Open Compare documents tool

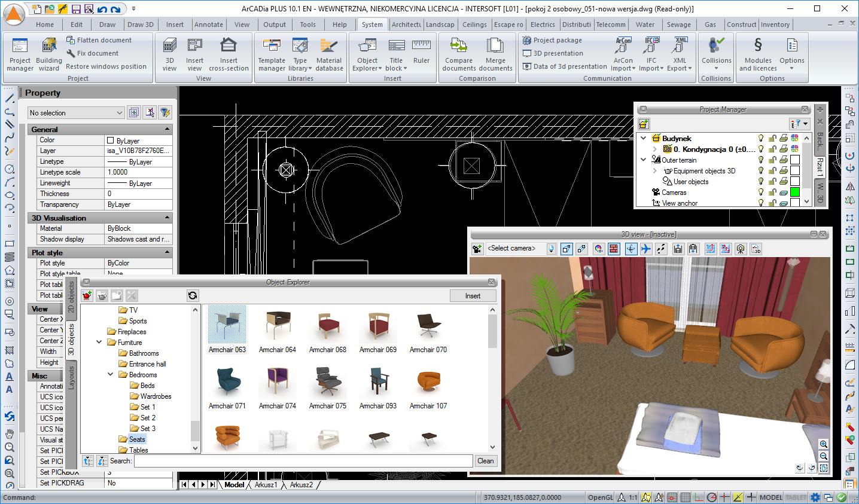tap(459, 54)
